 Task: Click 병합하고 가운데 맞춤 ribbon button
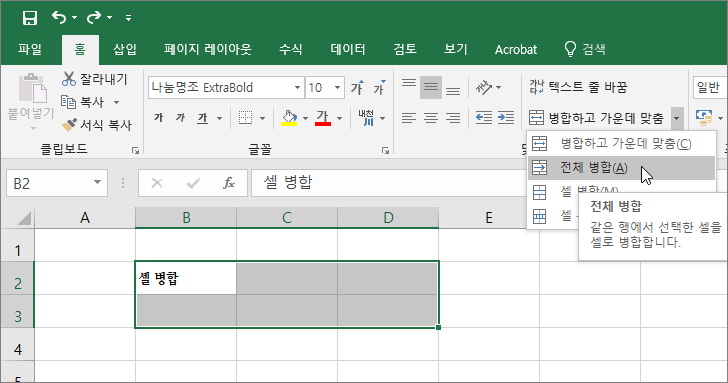tap(597, 118)
